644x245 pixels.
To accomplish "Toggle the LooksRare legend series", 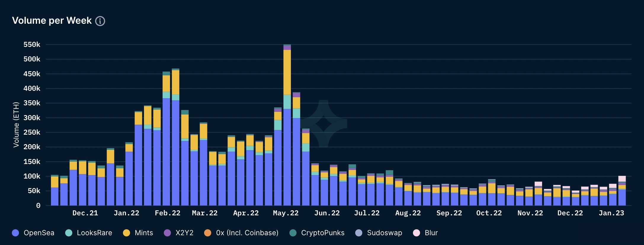I will pyautogui.click(x=89, y=233).
